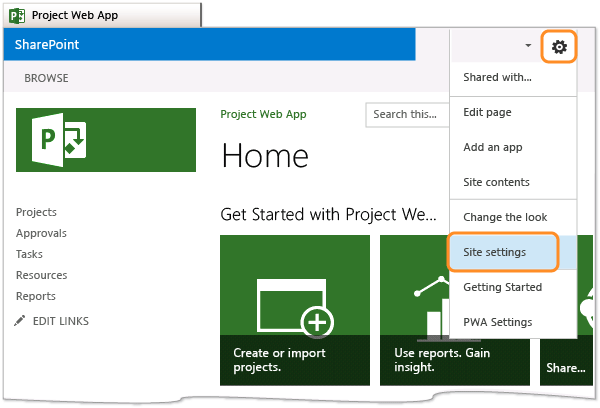Switch to the BROWSE ribbon tab

[x=46, y=78]
